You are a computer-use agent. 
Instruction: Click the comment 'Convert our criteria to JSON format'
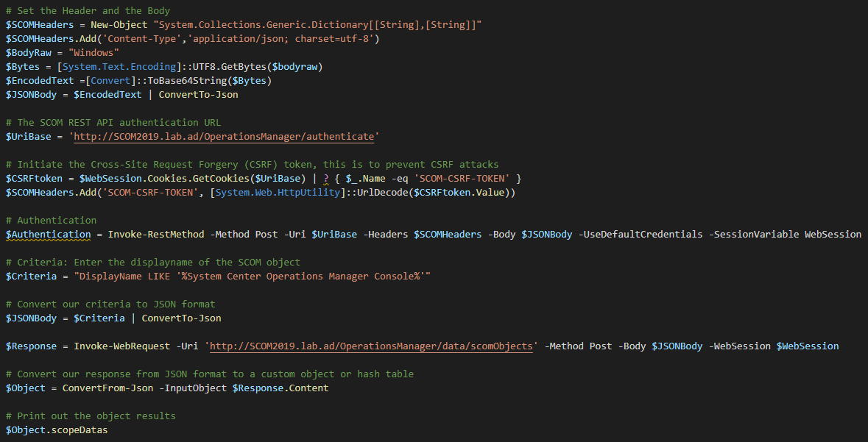(110, 304)
